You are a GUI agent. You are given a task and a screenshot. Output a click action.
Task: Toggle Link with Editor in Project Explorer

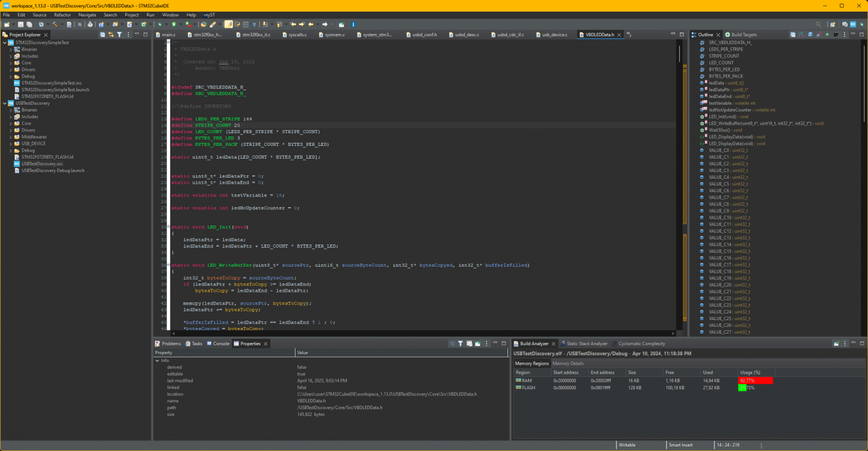111,35
